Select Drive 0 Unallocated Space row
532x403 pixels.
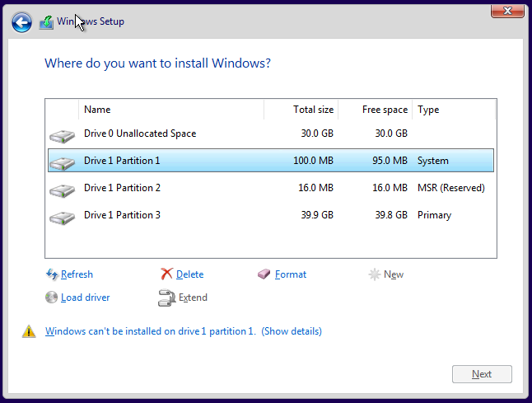click(271, 134)
